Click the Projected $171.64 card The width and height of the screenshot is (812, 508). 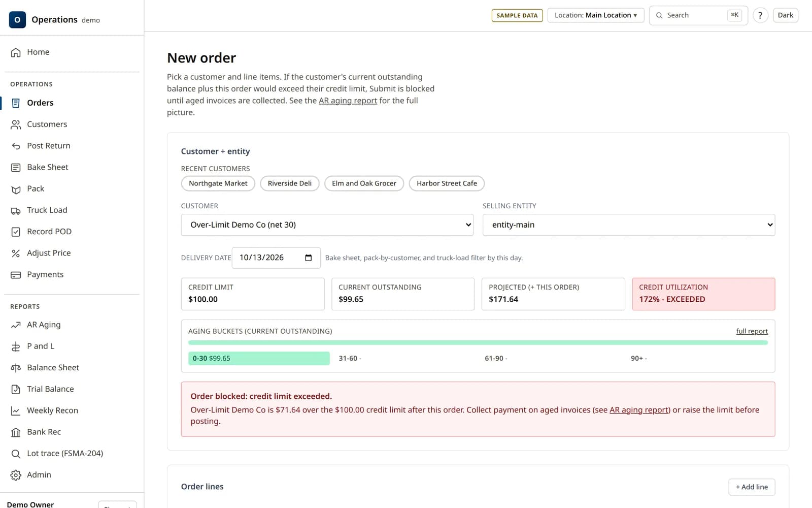(553, 294)
